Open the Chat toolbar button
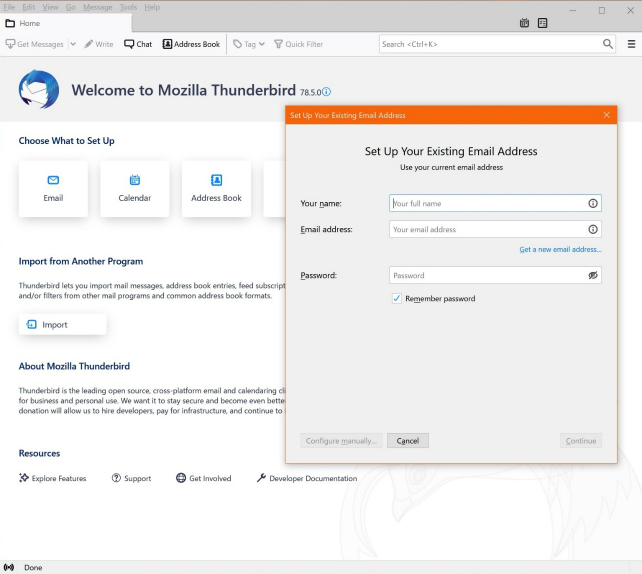Screen dimensions: 642x574 pyautogui.click(x=138, y=44)
